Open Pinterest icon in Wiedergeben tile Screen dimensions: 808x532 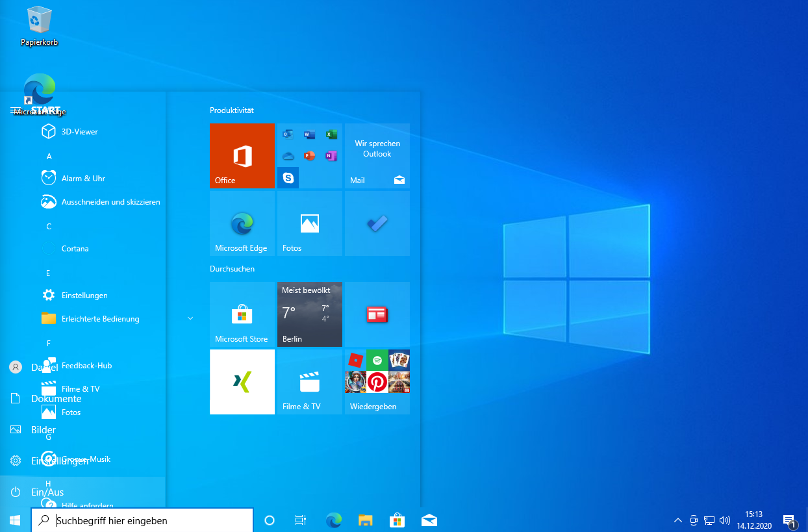pos(377,382)
